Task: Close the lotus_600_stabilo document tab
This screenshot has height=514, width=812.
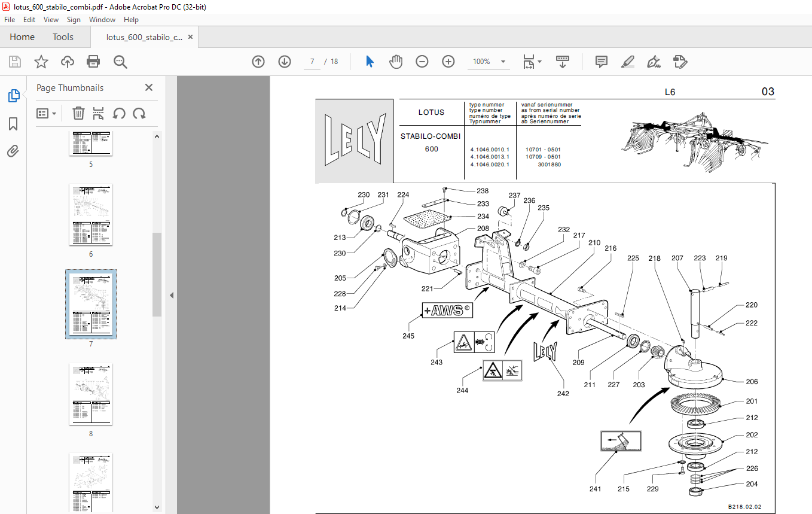Action: (191, 37)
